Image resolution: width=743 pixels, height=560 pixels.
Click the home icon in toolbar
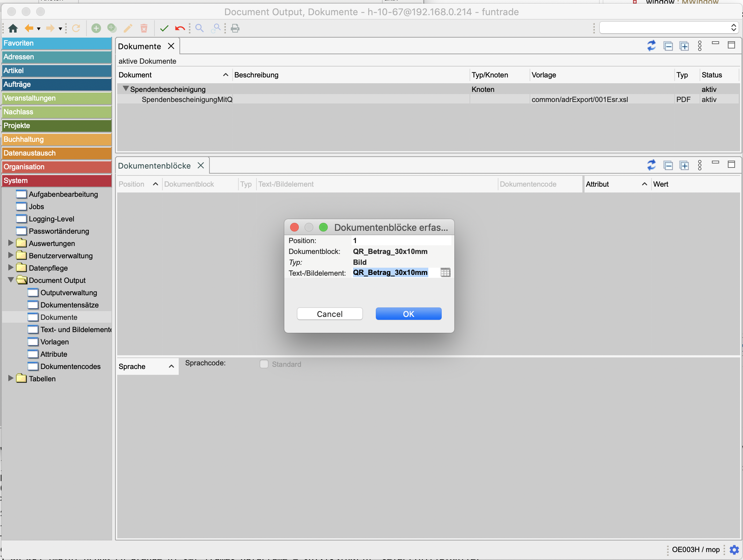(x=13, y=28)
